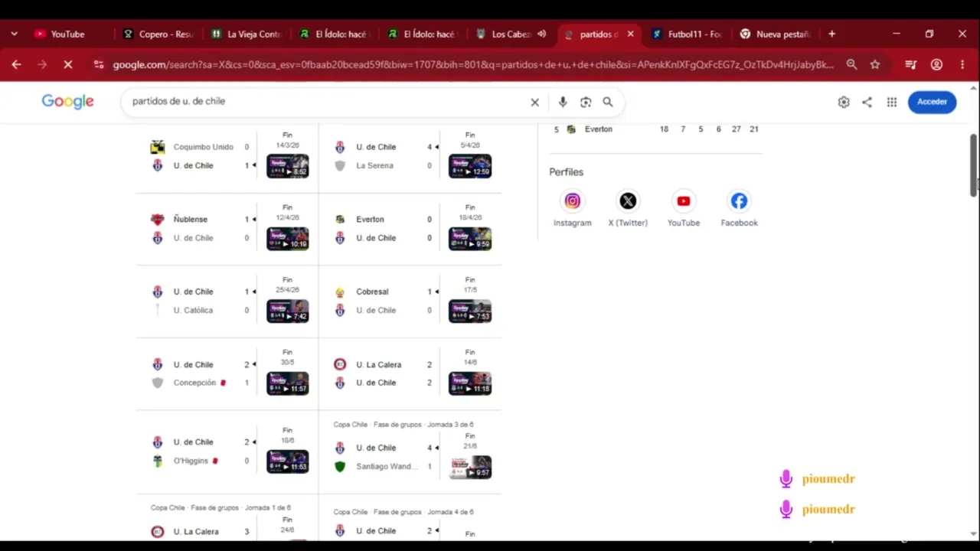Start a voice search with the microphone
The width and height of the screenshot is (980, 551).
coord(563,102)
